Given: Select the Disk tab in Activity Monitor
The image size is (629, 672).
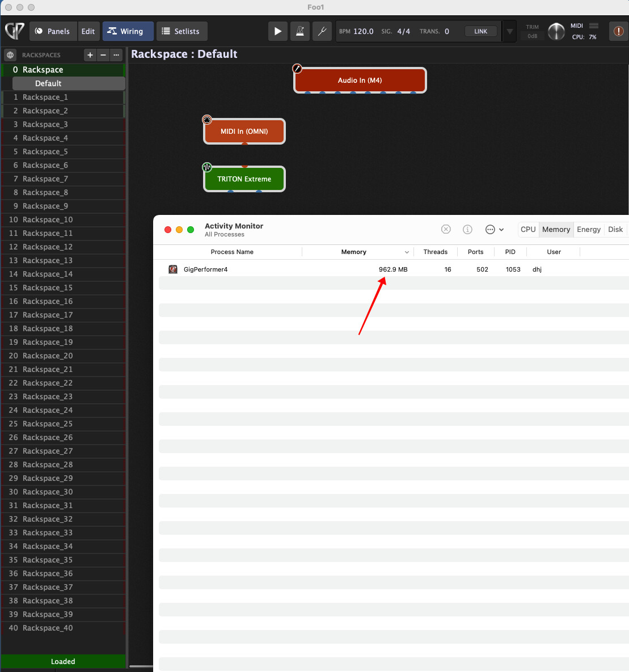Looking at the screenshot, I should pyautogui.click(x=615, y=229).
